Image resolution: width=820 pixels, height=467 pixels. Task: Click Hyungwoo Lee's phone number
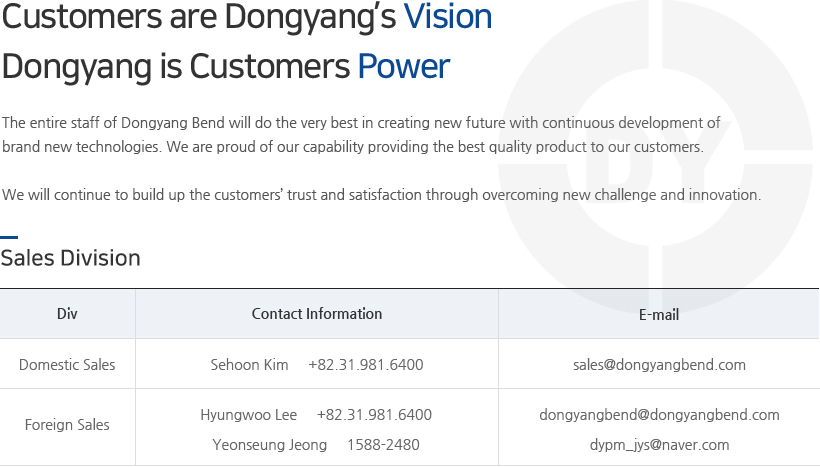(374, 415)
